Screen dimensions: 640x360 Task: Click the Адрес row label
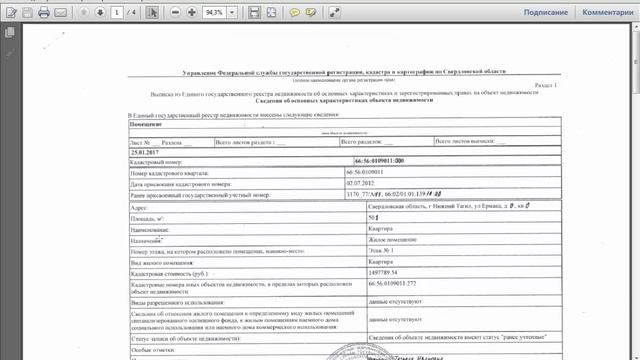click(x=139, y=208)
